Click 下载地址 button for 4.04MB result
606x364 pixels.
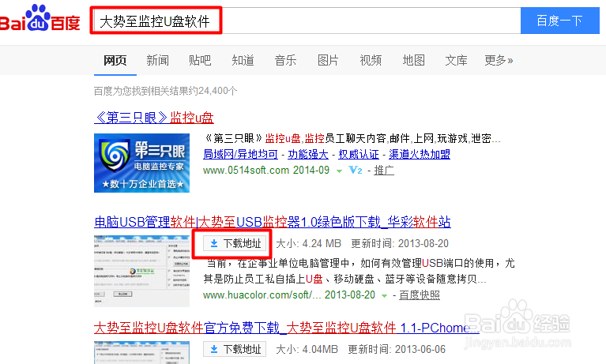pyautogui.click(x=235, y=349)
